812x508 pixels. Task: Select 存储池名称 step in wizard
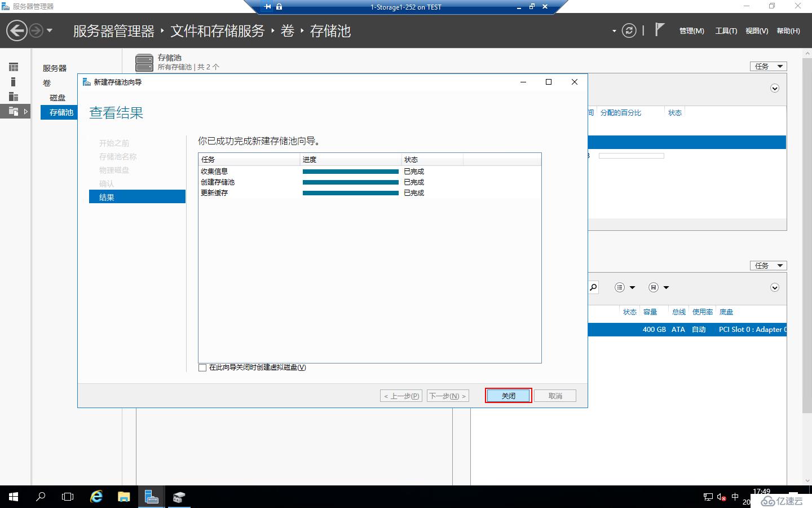pyautogui.click(x=118, y=157)
